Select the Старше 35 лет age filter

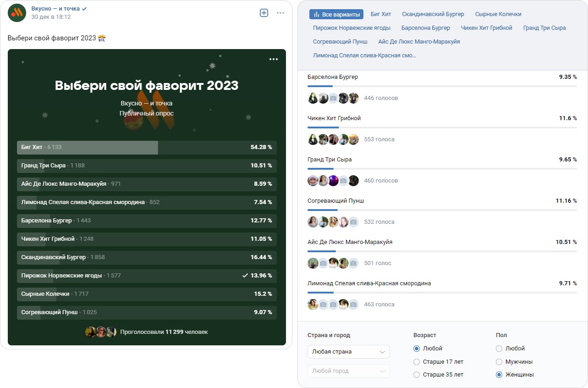(x=417, y=375)
